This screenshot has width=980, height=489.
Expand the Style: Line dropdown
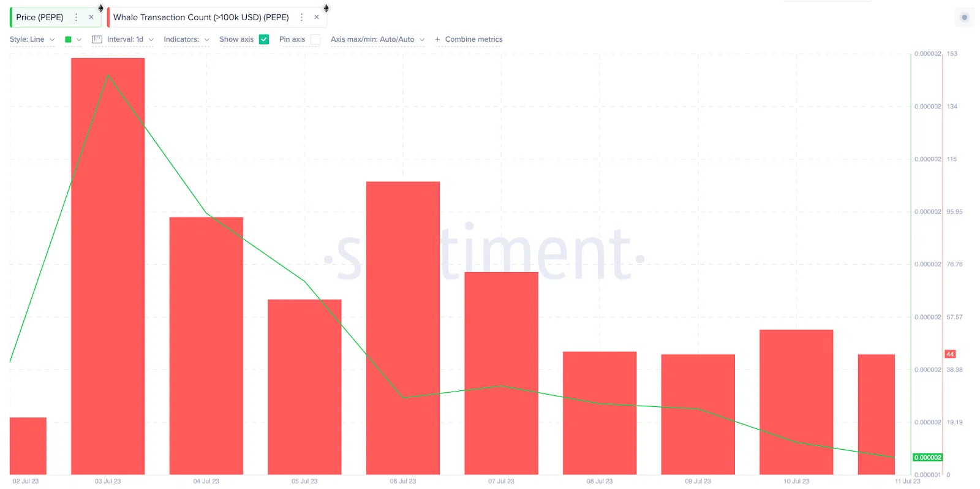(32, 39)
